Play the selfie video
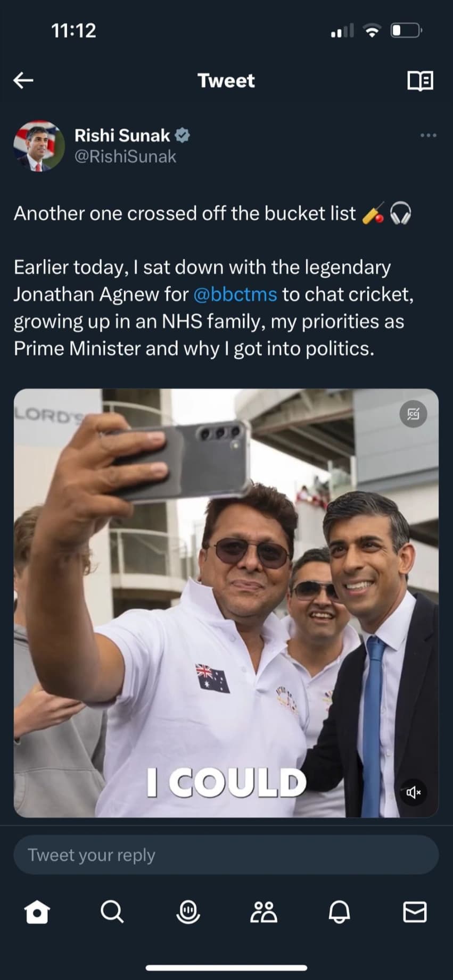 pyautogui.click(x=226, y=602)
